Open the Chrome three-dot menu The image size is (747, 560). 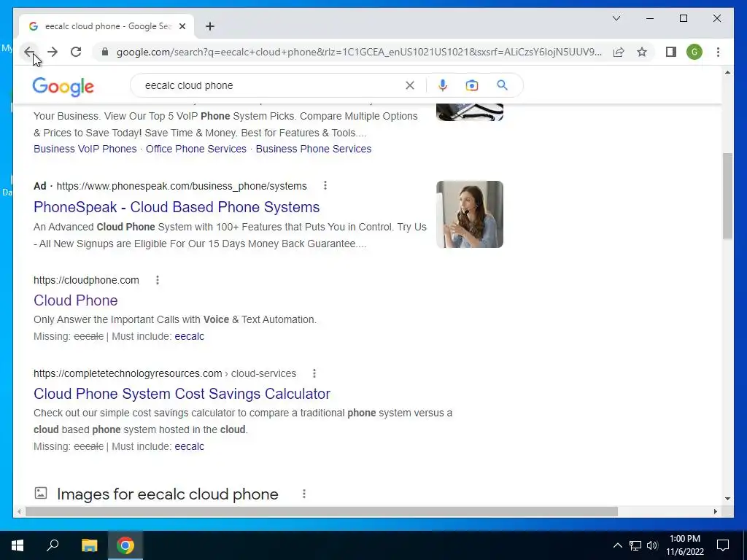pyautogui.click(x=718, y=52)
